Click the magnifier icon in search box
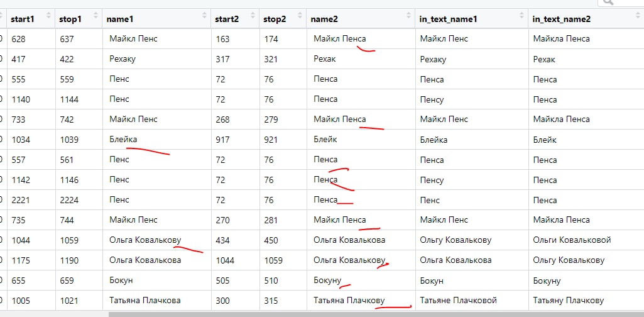 607,3
